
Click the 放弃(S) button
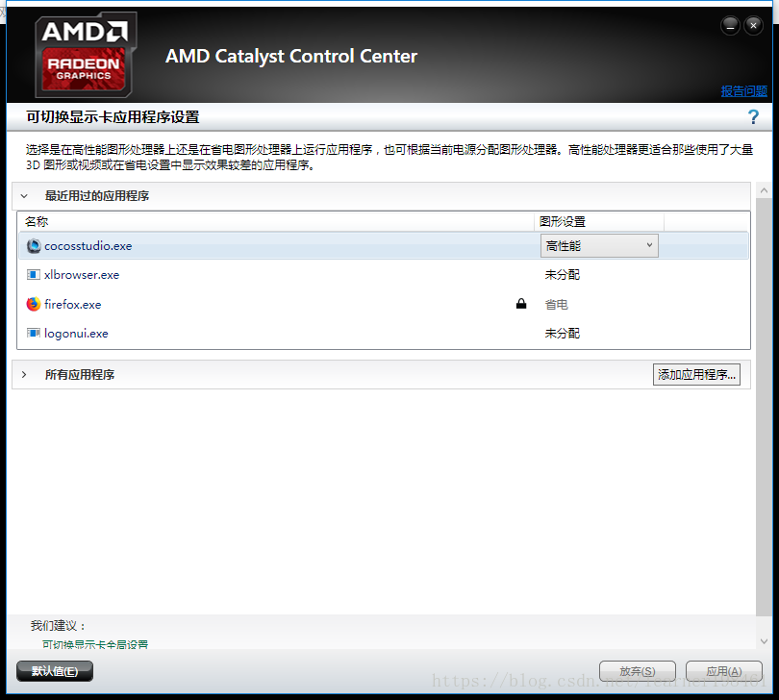[x=638, y=671]
